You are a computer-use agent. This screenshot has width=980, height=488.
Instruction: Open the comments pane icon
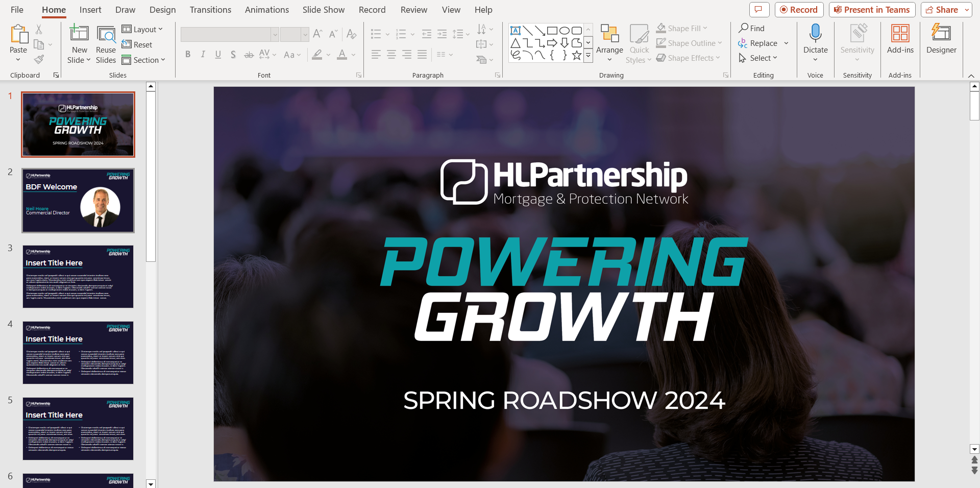(758, 10)
